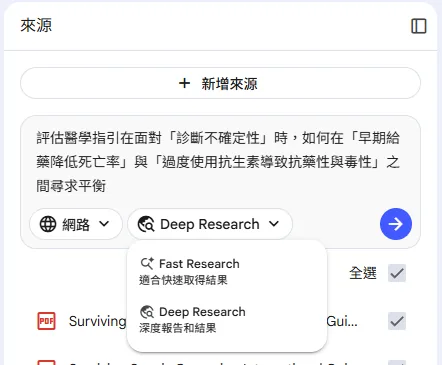Click the Deep Research chip search icon
The width and height of the screenshot is (442, 365).
[x=146, y=224]
